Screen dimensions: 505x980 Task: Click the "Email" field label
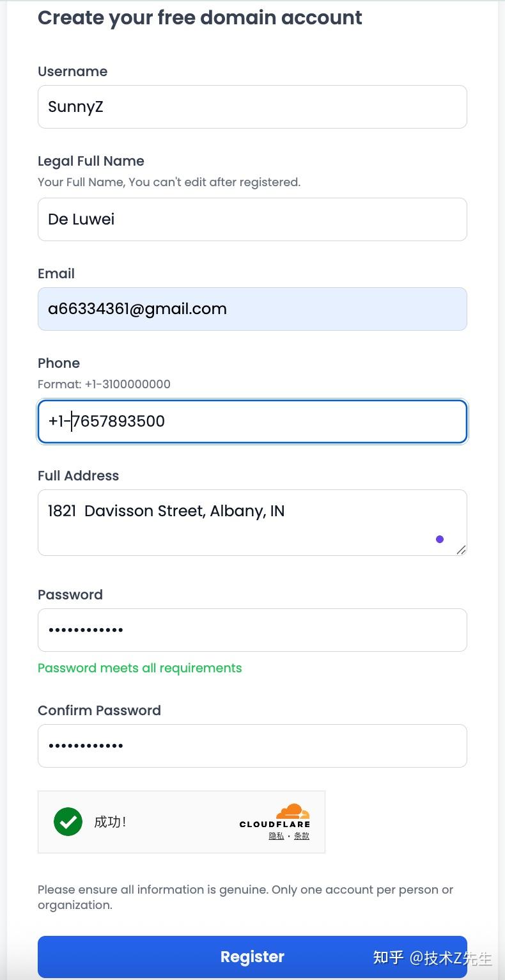click(x=56, y=274)
